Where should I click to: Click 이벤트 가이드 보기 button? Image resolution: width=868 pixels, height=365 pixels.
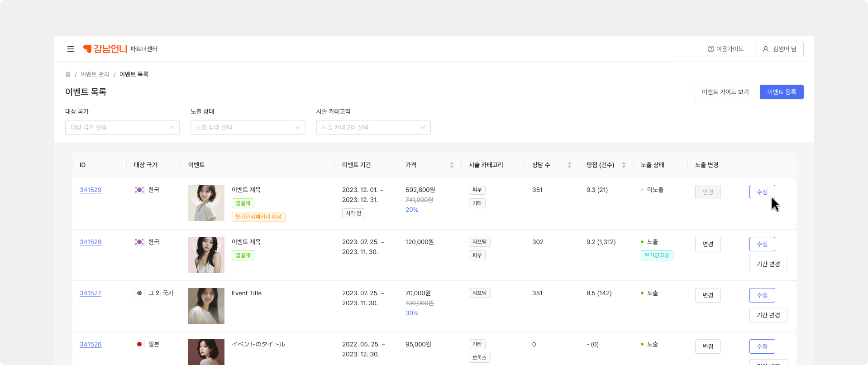pos(725,92)
